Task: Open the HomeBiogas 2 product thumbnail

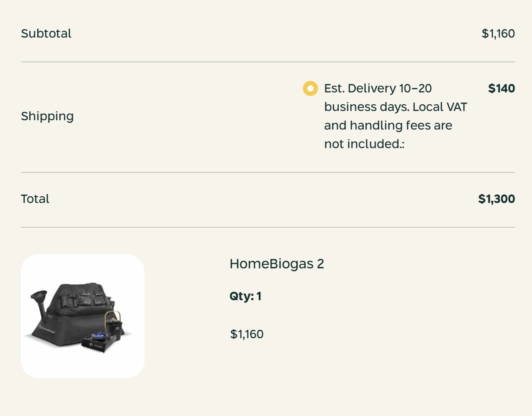Action: [83, 316]
